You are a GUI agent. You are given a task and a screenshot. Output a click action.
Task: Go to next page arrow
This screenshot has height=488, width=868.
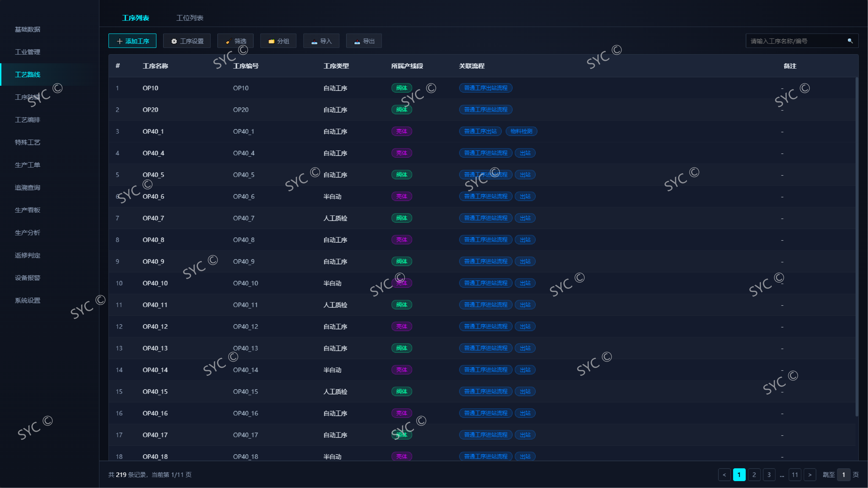810,475
